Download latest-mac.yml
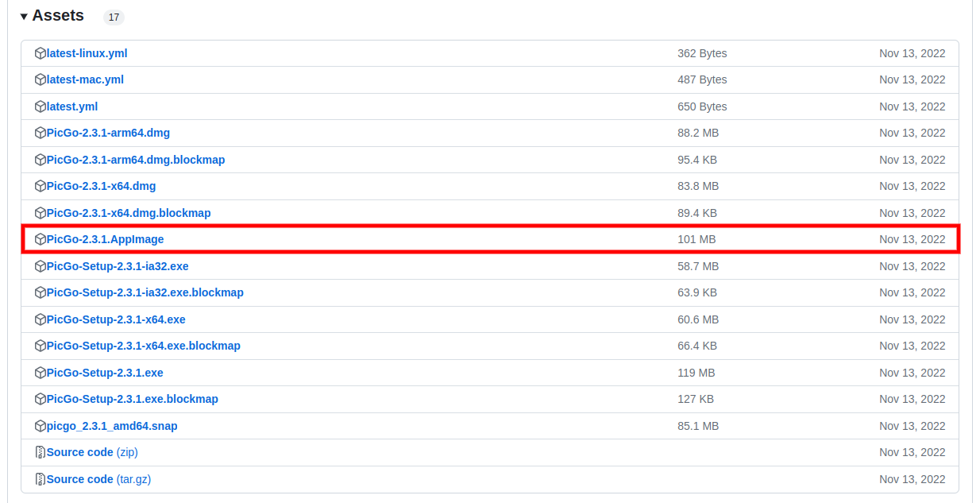 [85, 79]
